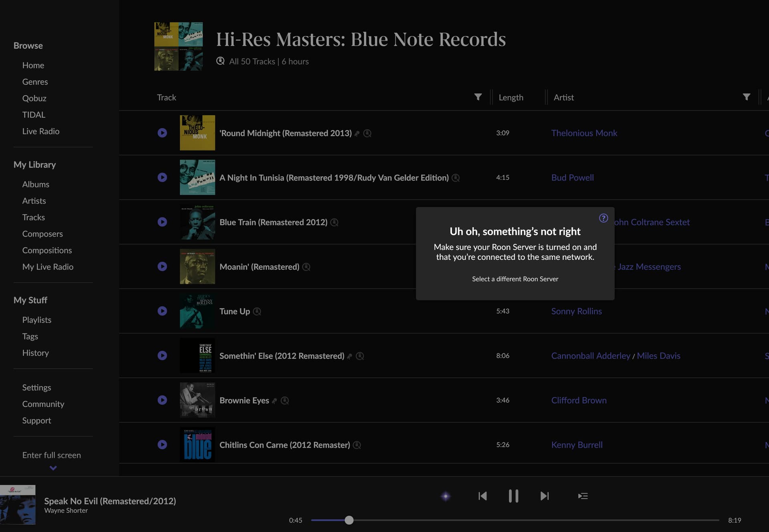Play Brownie Eyes track
Image resolution: width=769 pixels, height=532 pixels.
click(x=162, y=400)
